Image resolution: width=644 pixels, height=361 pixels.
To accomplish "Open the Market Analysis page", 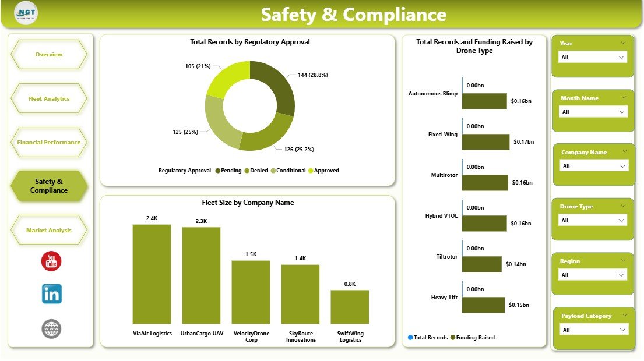I will (49, 229).
